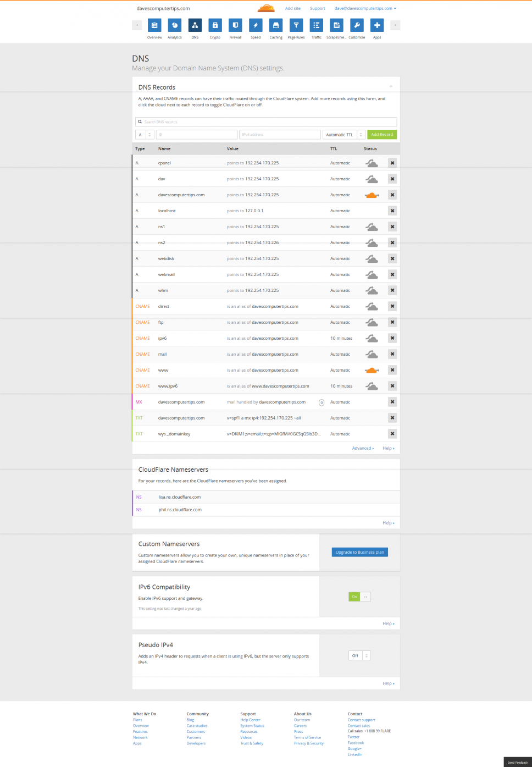Open the System Status footer link
Screen dimensions: 532x767
point(252,726)
